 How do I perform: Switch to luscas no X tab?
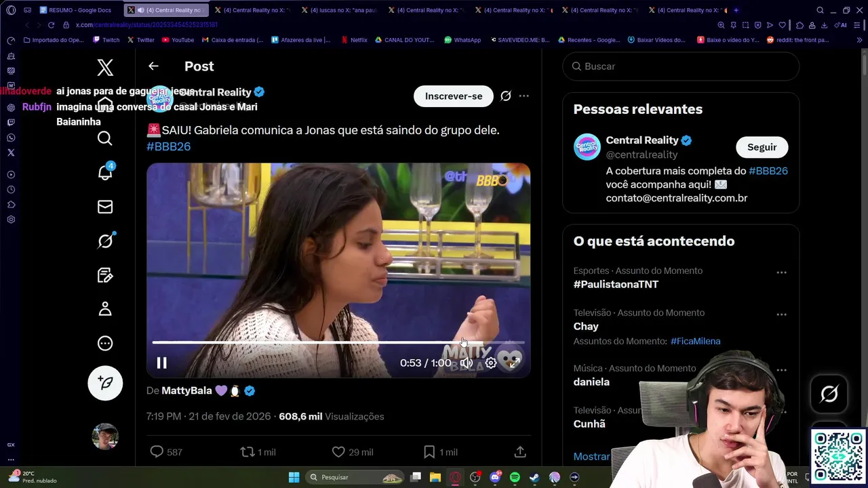coord(339,10)
